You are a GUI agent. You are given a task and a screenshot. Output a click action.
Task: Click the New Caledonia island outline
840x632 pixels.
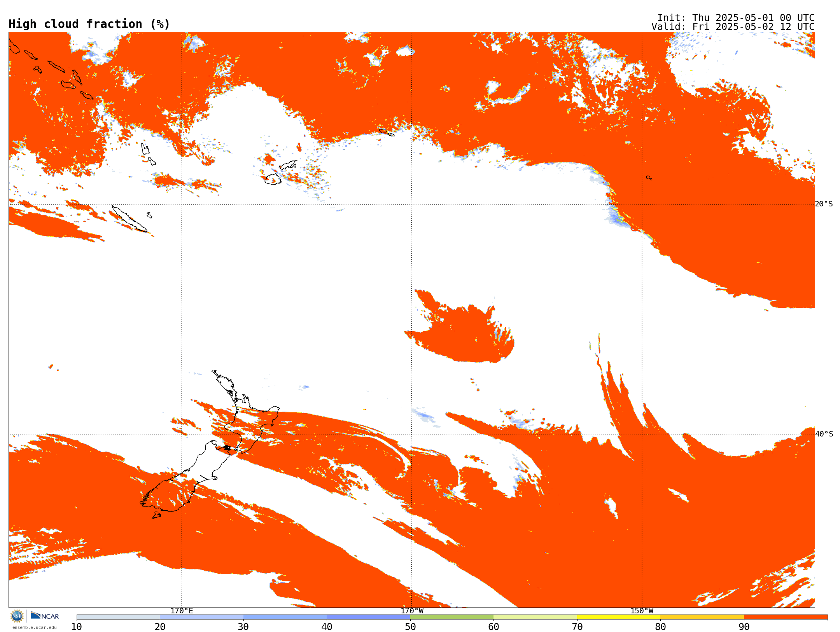point(129,219)
